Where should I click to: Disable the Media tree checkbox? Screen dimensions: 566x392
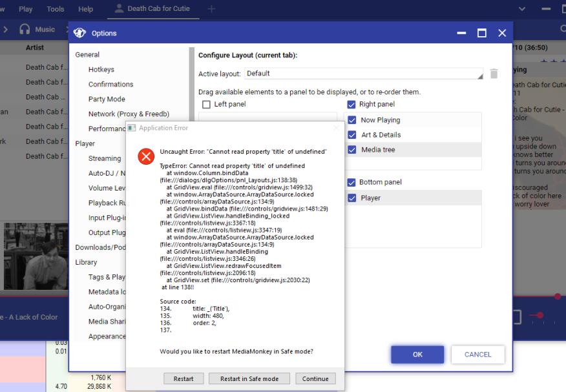click(x=352, y=150)
